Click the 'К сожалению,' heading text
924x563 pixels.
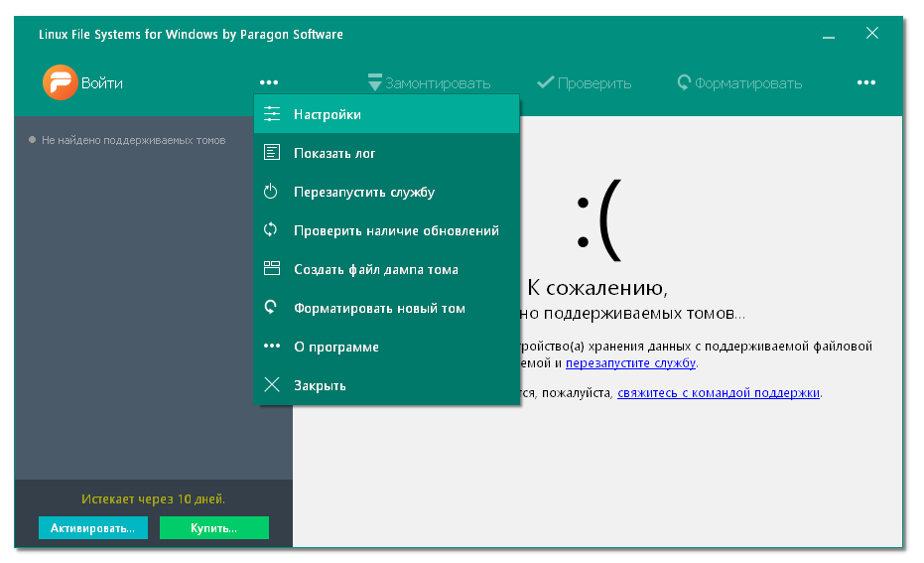(597, 288)
